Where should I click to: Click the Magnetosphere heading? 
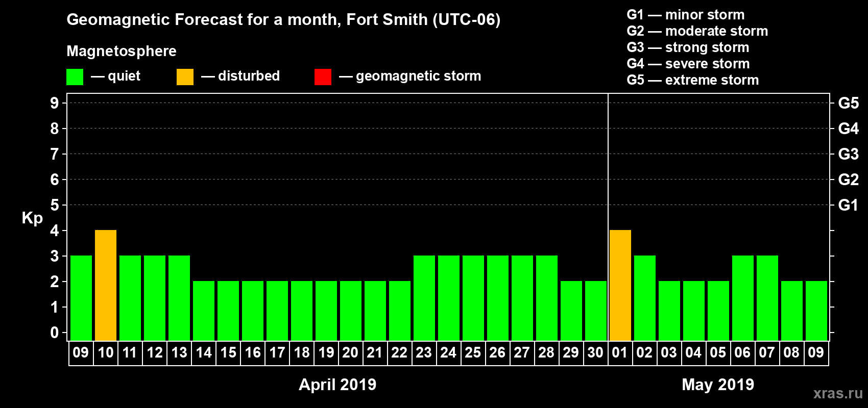click(x=122, y=51)
